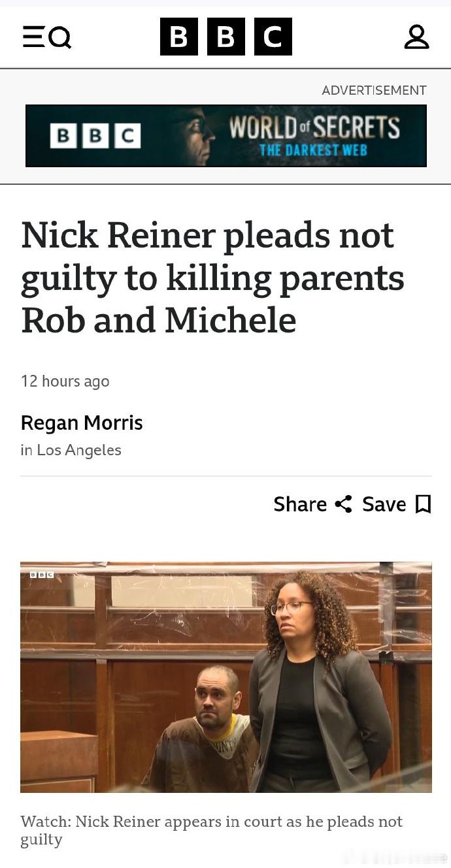Click 'The Darkest Web' ad subtitle

coord(313,150)
